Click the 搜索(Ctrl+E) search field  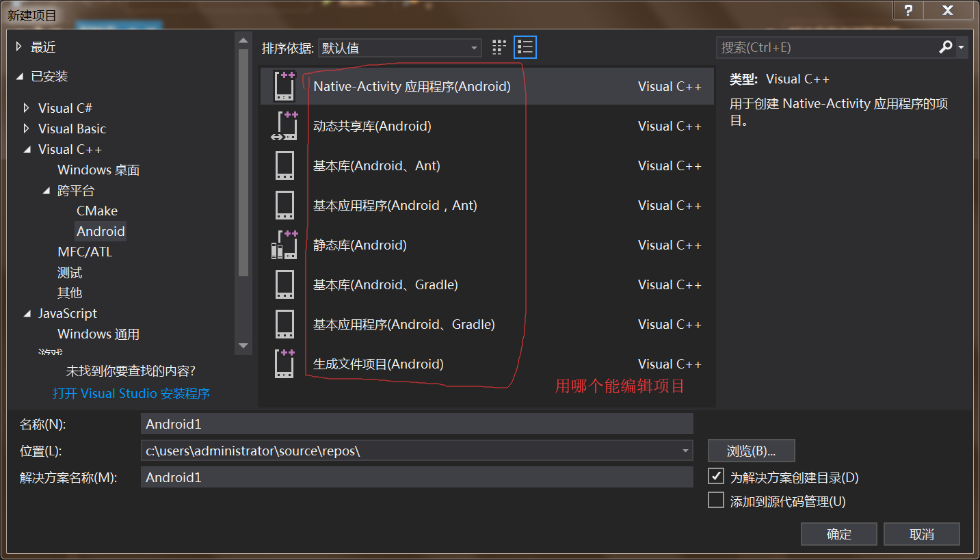point(827,47)
